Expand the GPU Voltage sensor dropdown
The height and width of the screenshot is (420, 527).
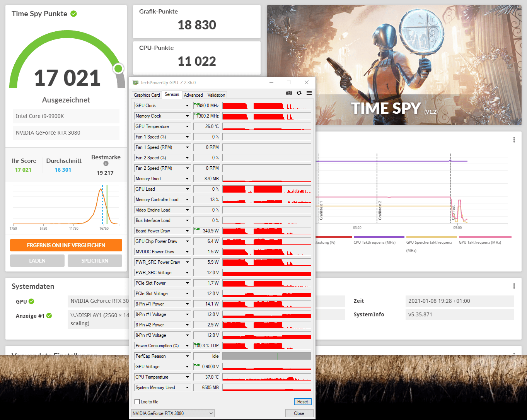click(x=187, y=367)
